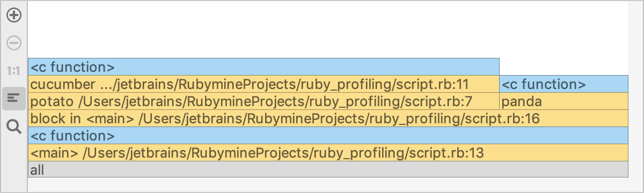Click the disabled zoom out minus icon
The width and height of the screenshot is (644, 193).
point(14,42)
